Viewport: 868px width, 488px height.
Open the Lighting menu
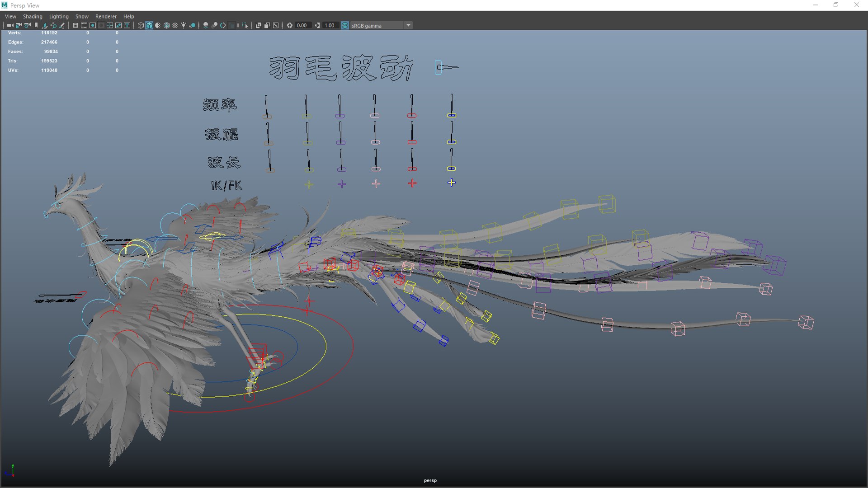(59, 16)
